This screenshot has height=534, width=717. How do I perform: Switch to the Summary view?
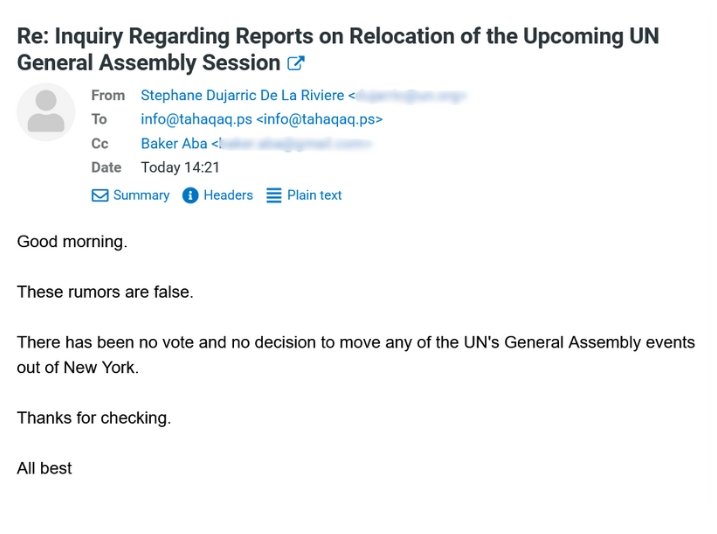pyautogui.click(x=141, y=195)
